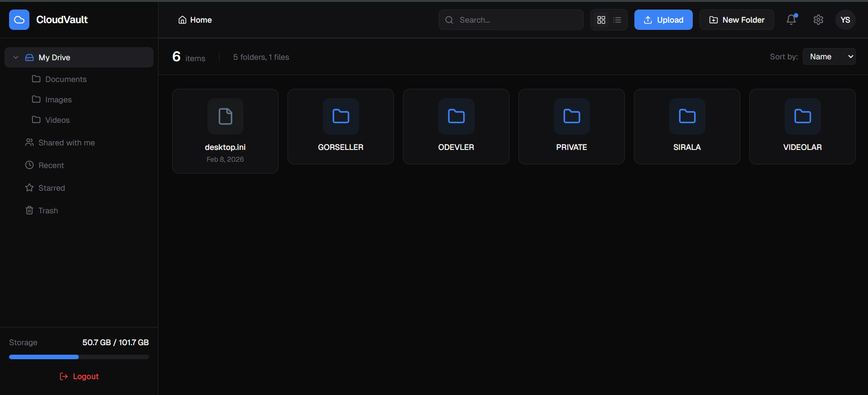Open the Trash section
Screen dimensions: 868x395
pos(48,211)
